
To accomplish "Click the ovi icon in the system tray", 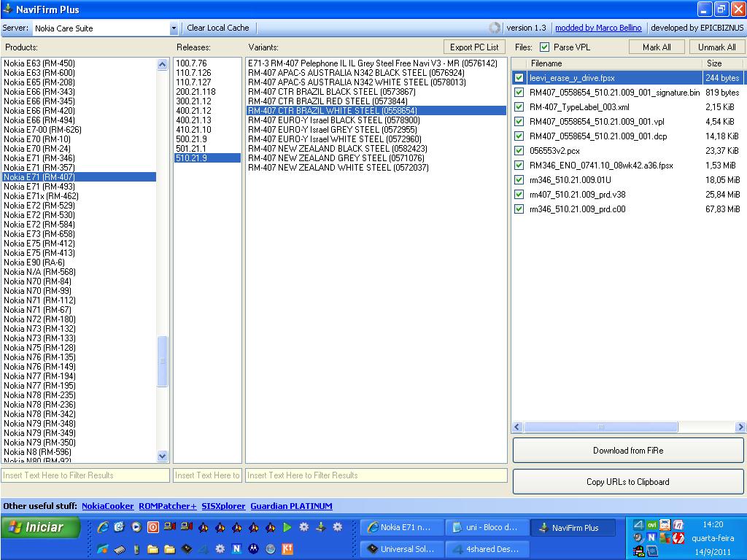I will click(x=651, y=525).
